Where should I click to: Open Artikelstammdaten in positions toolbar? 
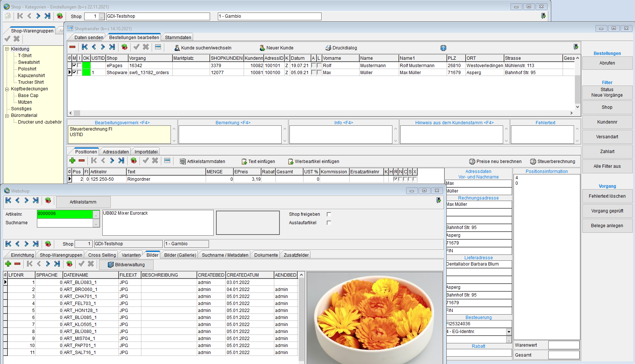tap(182, 162)
